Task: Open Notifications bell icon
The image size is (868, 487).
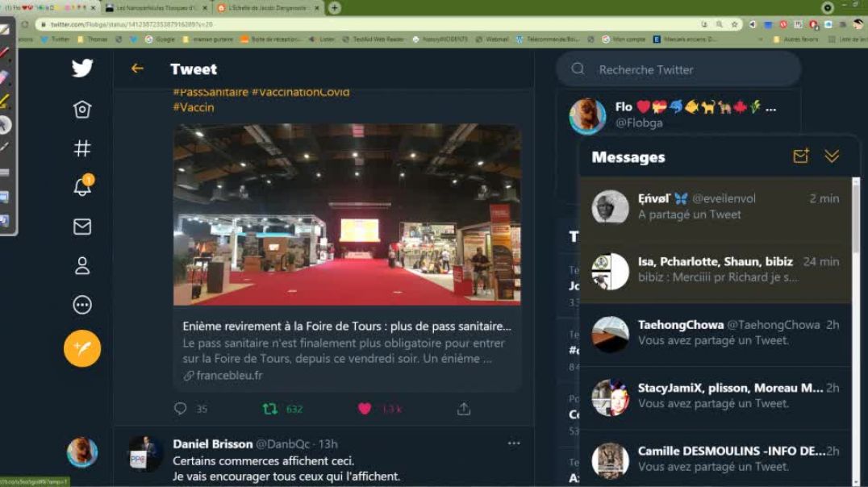Action: (82, 186)
